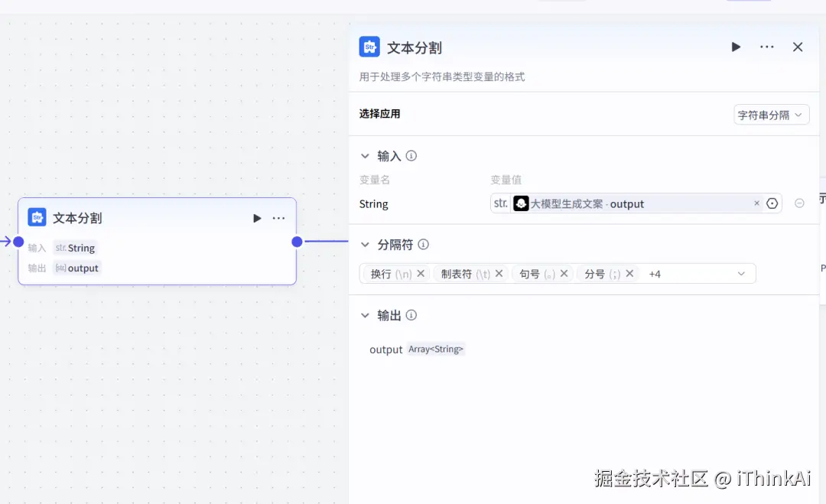
Task: Open the 字符串分隔 application dropdown
Action: point(771,114)
